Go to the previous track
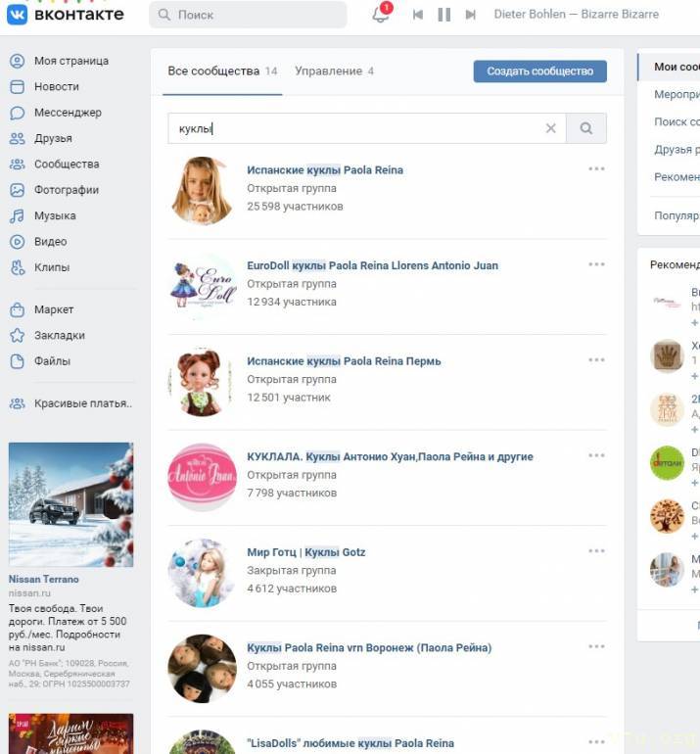The width and height of the screenshot is (700, 754). pyautogui.click(x=418, y=15)
